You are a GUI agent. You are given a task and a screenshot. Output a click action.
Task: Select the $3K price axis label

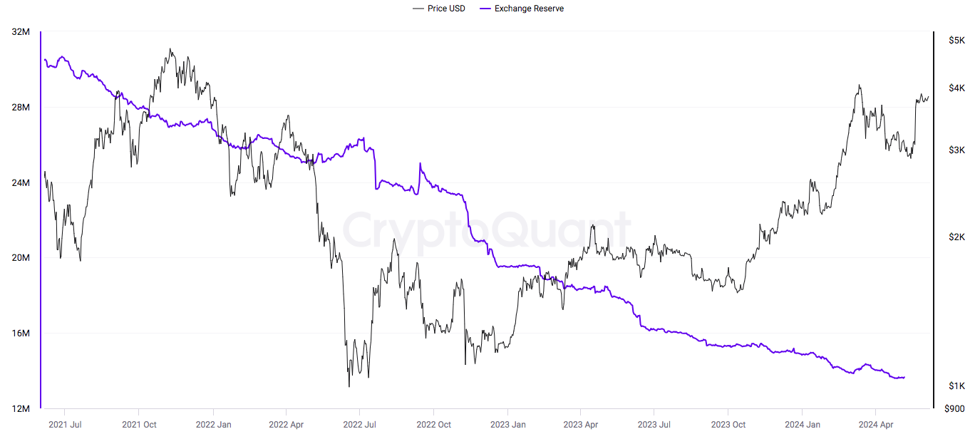pyautogui.click(x=956, y=150)
